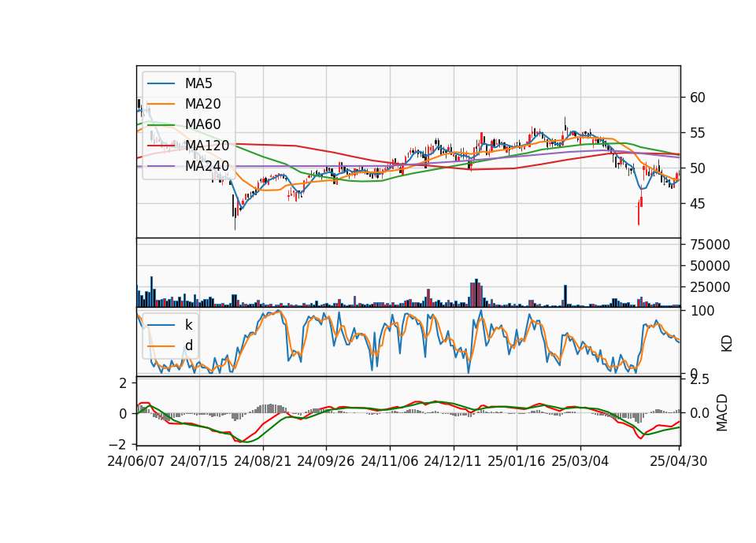Screen dimensions: 756x543
Task: Click the green MA60 legend line sample
Action: (161, 124)
